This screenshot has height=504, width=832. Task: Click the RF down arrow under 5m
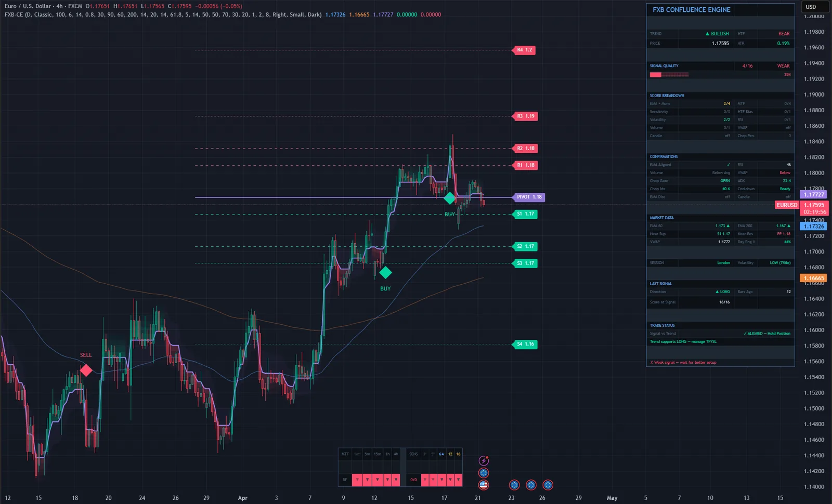click(367, 480)
